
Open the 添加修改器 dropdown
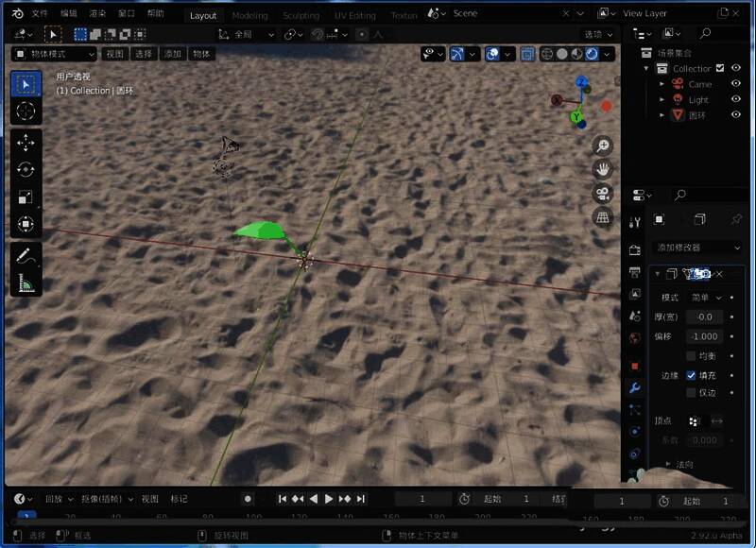pos(696,247)
